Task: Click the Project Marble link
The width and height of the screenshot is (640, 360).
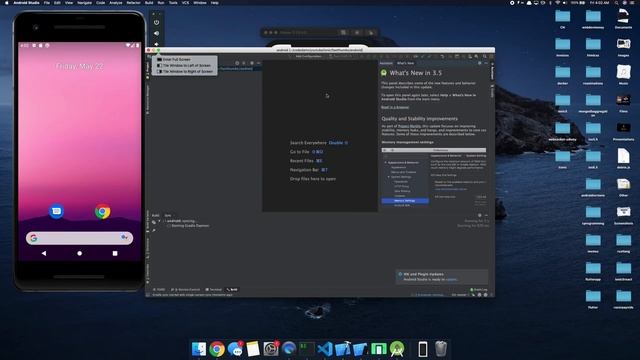Action: point(409,126)
